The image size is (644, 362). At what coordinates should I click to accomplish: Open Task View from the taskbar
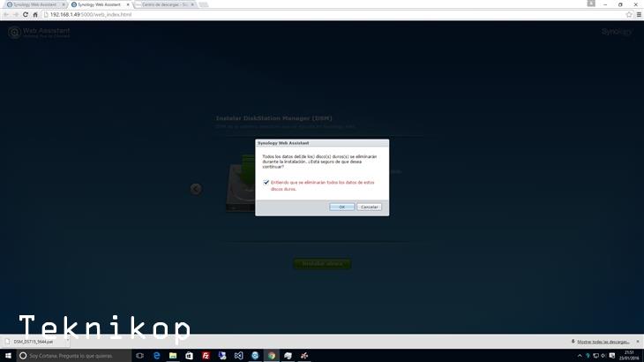(x=139, y=355)
